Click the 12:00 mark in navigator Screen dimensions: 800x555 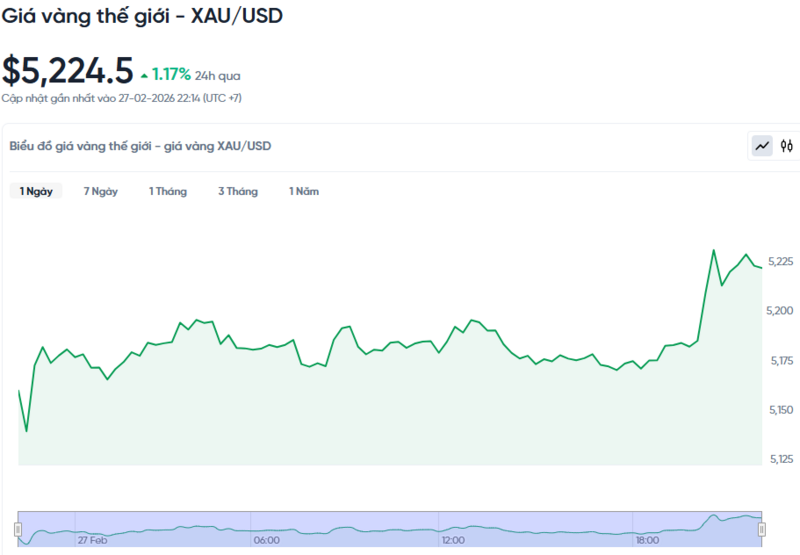tap(453, 540)
